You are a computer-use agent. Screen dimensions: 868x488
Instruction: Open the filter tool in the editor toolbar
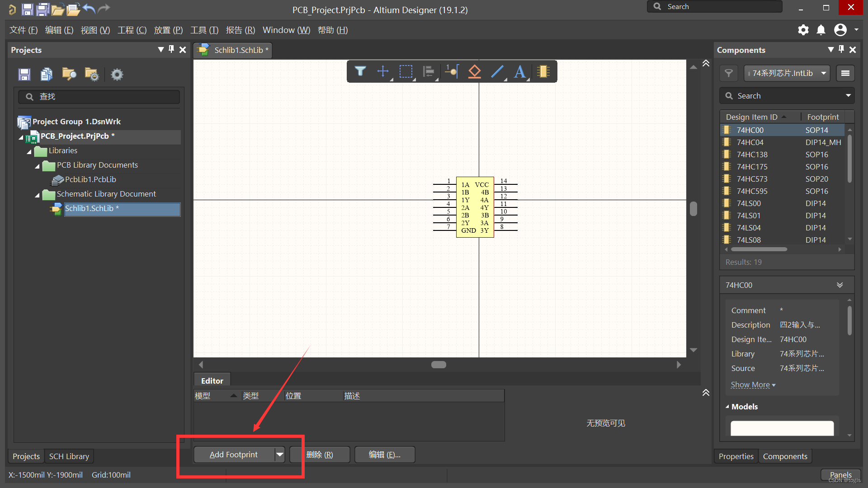pyautogui.click(x=360, y=71)
